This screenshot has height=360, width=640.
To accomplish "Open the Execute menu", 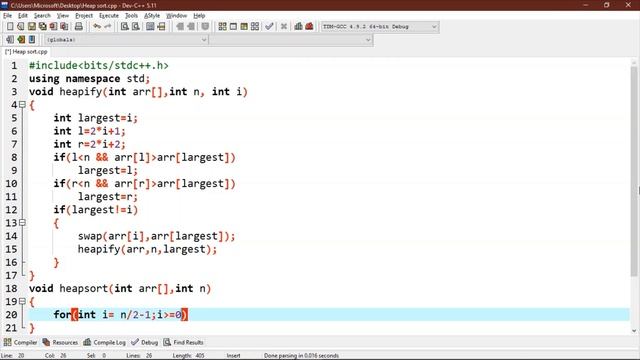I will tap(109, 16).
